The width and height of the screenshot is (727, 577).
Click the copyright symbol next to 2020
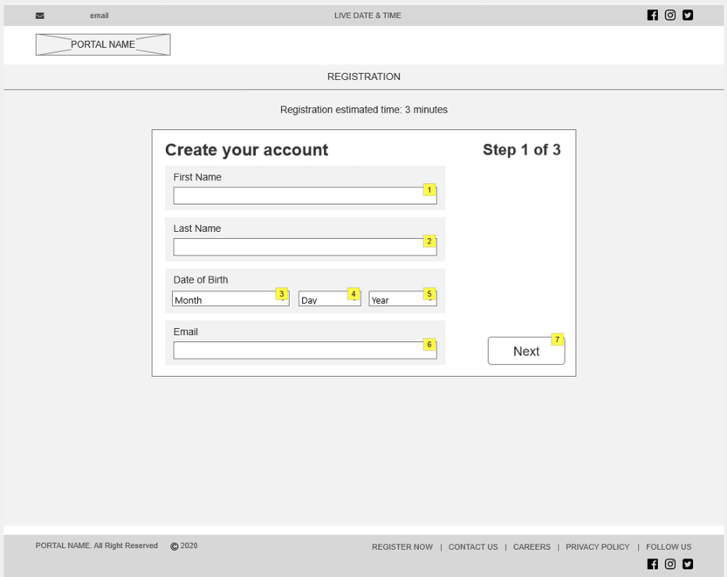(x=174, y=546)
